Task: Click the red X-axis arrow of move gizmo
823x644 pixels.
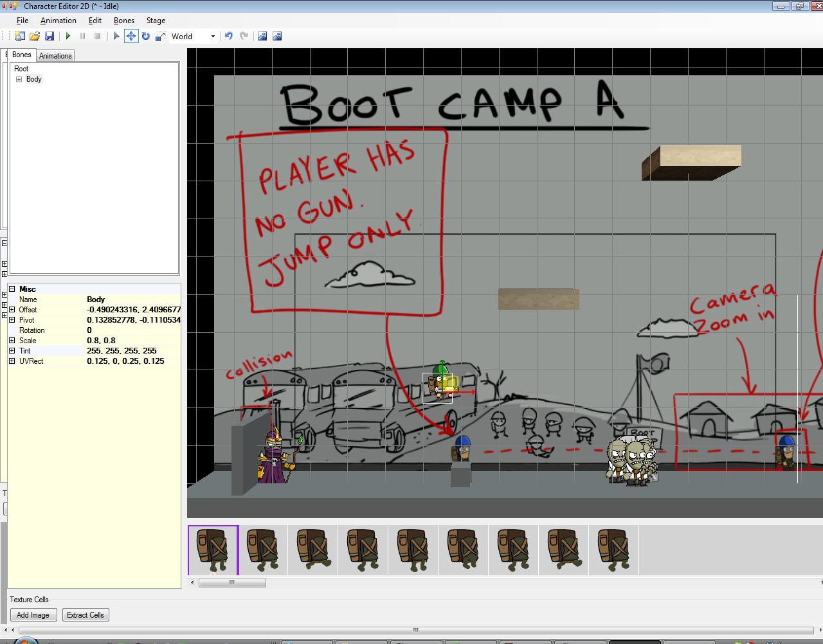Action: 466,391
